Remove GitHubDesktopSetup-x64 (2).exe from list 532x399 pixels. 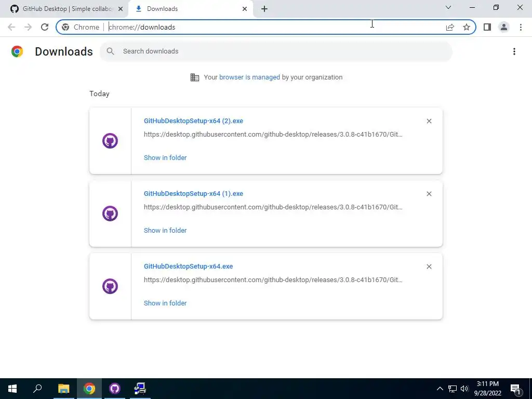(x=429, y=121)
